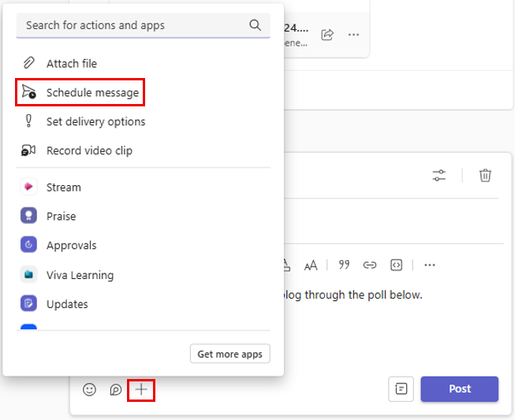Open font size AA option
Viewport: 515px width, 420px height.
pyautogui.click(x=311, y=265)
